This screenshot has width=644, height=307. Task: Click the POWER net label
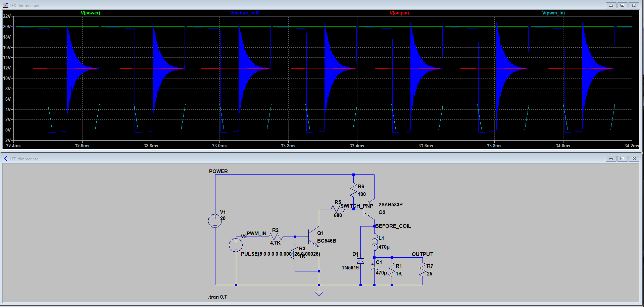[218, 171]
